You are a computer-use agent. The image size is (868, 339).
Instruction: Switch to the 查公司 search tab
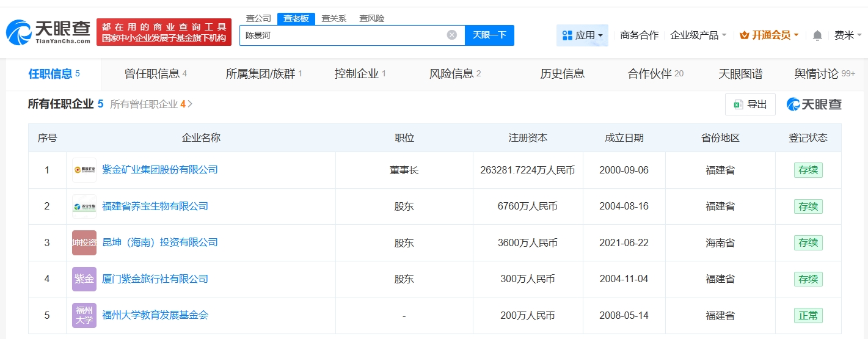tap(258, 18)
